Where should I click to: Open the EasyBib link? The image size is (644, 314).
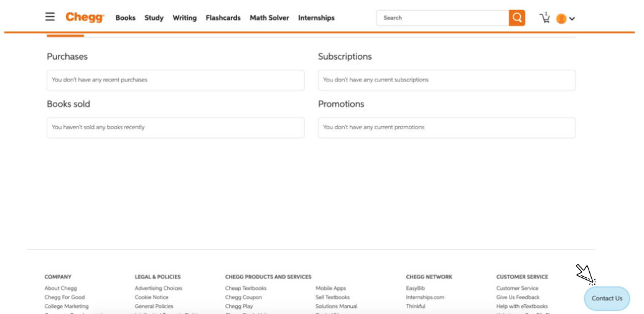tap(415, 288)
